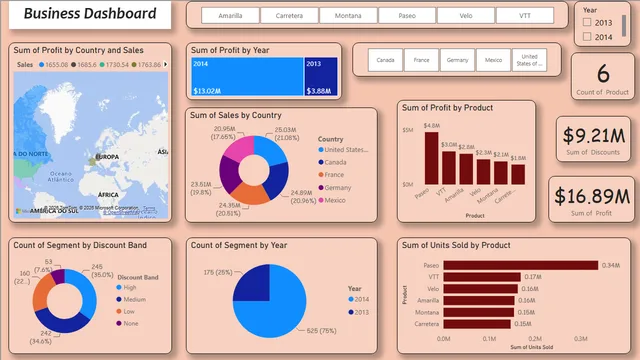Select the 2013 treemap block
Screen dimensions: 640x360
pos(321,76)
